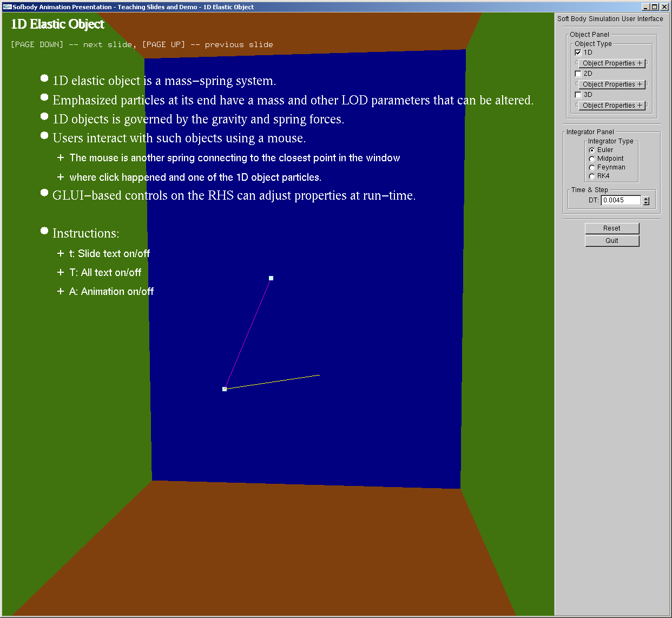672x618 pixels.
Task: Decrease DT with the spinner down arrow
Action: point(646,203)
